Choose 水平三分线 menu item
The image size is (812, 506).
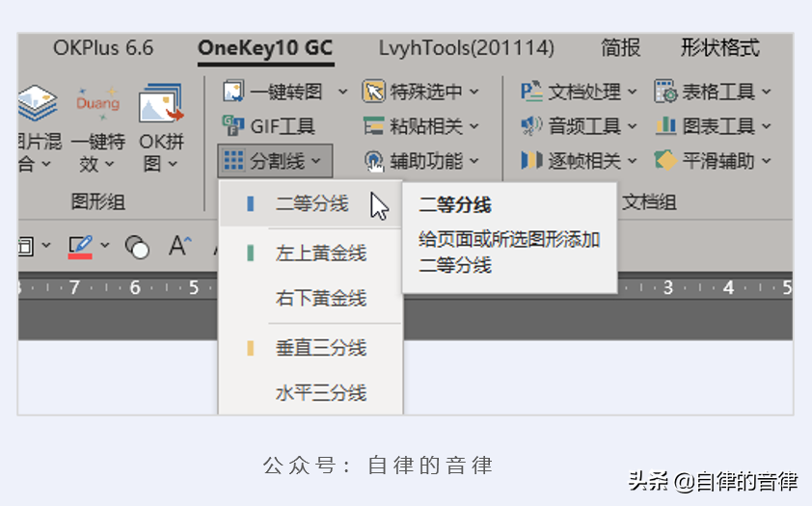311,392
